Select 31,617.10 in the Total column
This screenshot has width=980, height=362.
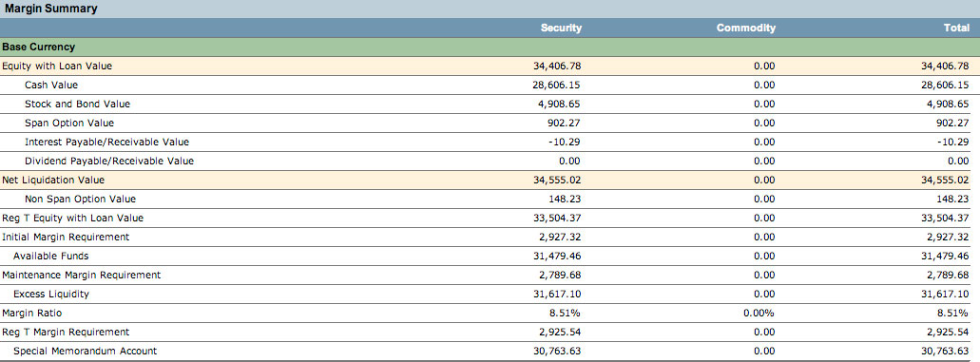coord(946,295)
